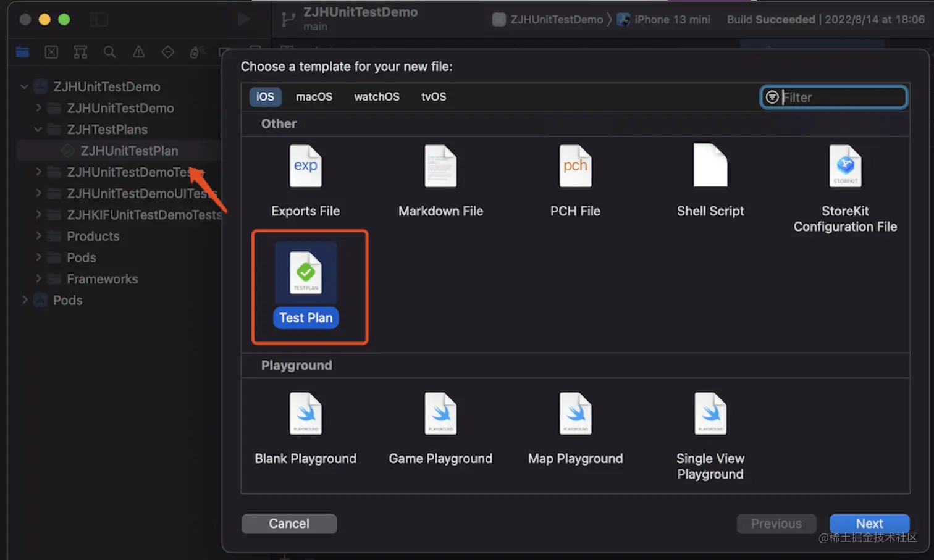The image size is (934, 560).
Task: Click the Previous button
Action: click(x=776, y=524)
